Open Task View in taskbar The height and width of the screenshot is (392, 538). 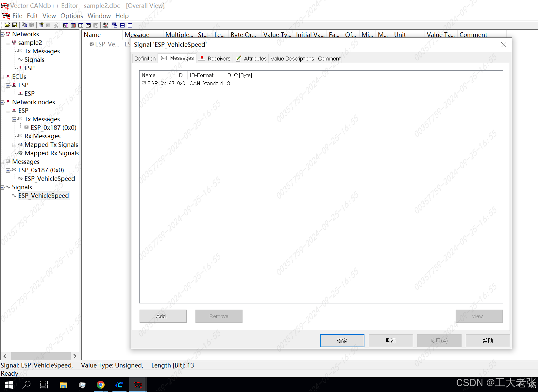pos(44,385)
